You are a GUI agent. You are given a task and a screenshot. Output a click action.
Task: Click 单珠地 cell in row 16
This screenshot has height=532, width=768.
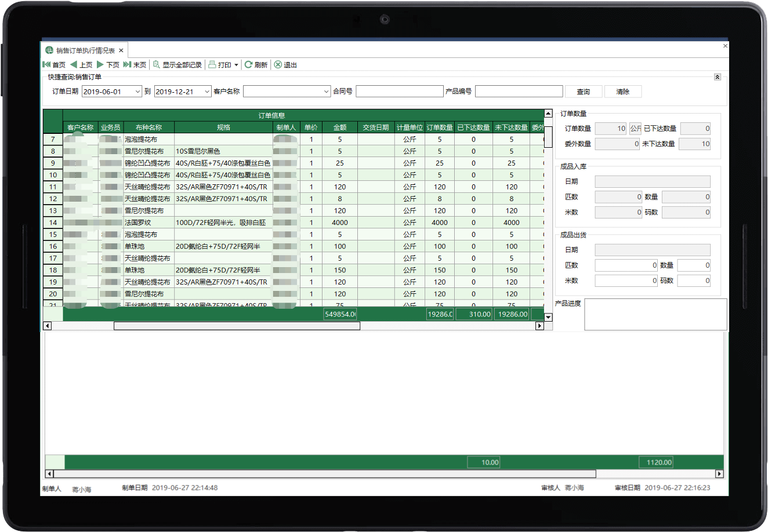148,246
